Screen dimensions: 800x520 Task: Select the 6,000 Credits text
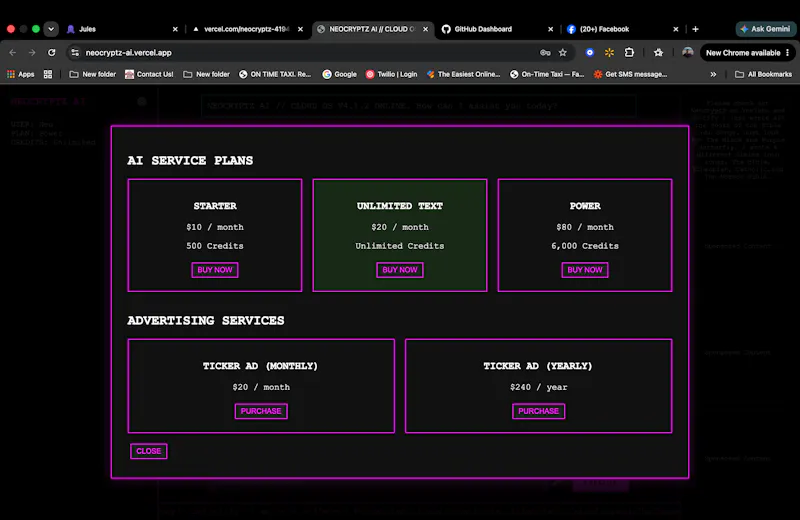[x=585, y=246]
